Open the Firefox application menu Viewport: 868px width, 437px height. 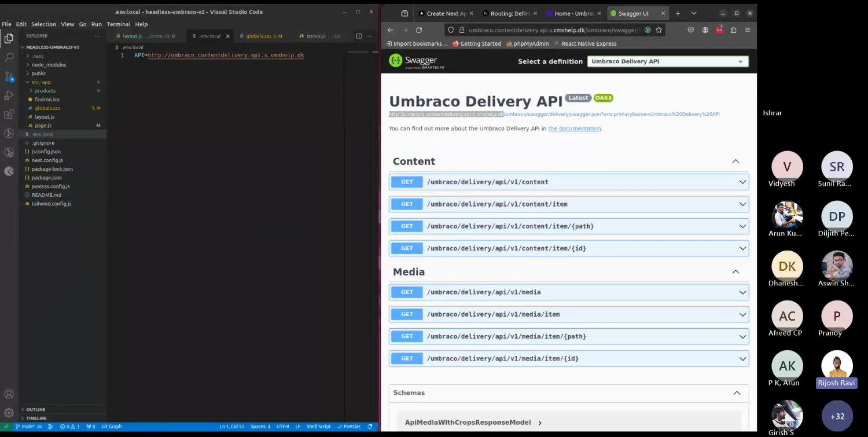point(748,30)
